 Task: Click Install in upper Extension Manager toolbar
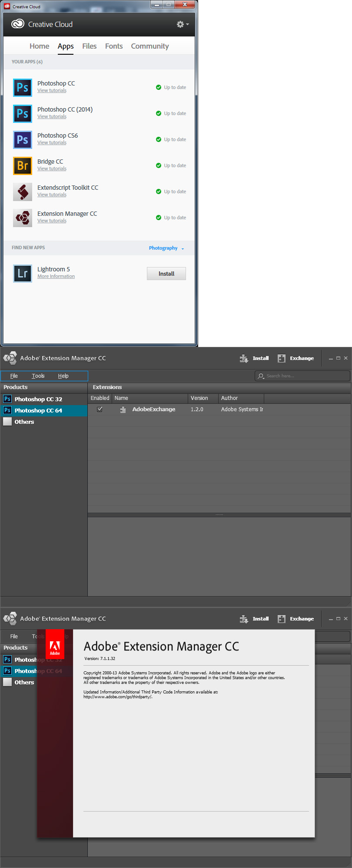tap(254, 358)
